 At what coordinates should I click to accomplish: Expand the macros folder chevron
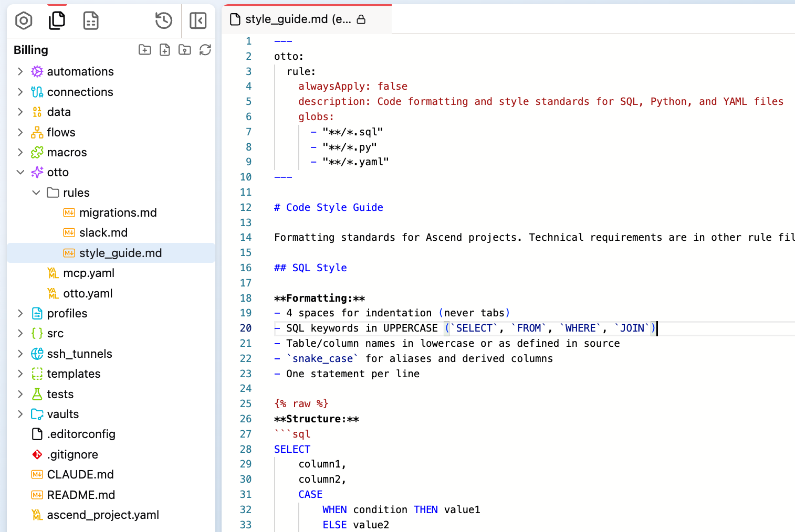pyautogui.click(x=20, y=152)
